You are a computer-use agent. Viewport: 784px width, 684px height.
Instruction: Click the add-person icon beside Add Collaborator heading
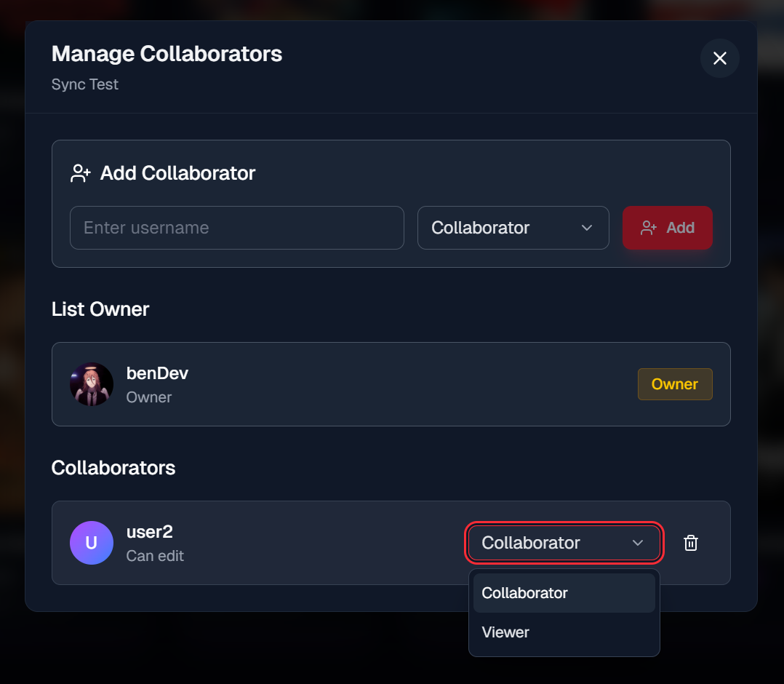pyautogui.click(x=80, y=173)
